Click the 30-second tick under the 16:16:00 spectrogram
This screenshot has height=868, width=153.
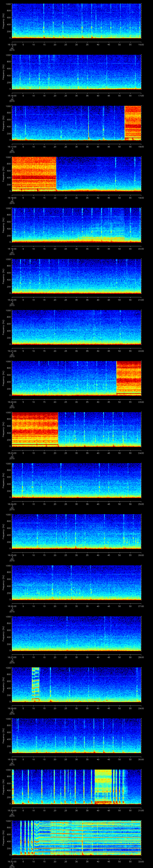tap(76, 96)
